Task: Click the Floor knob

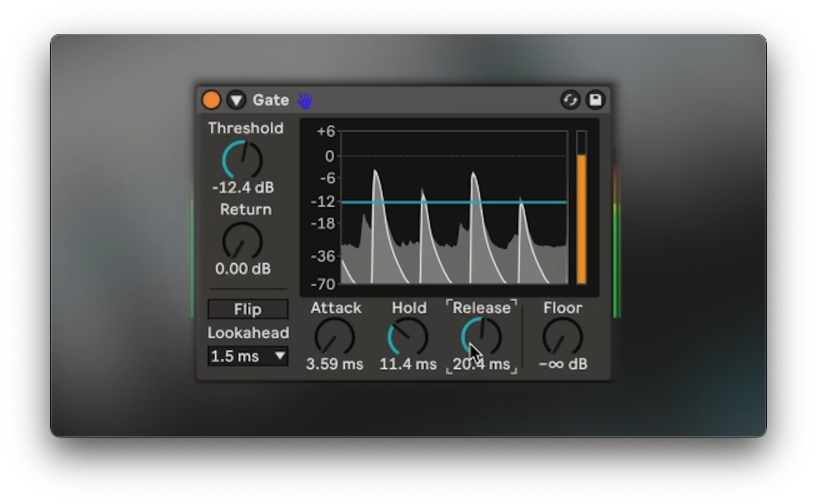Action: 563,338
